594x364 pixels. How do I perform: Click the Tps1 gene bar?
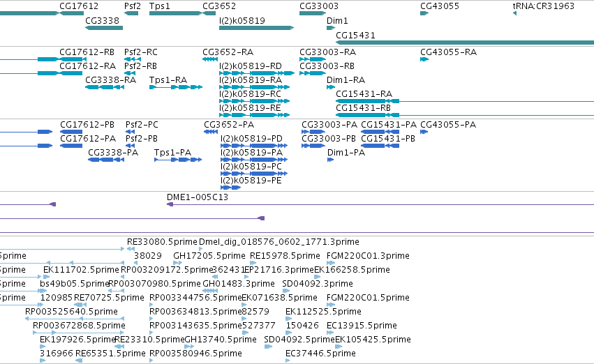pyautogui.click(x=176, y=13)
